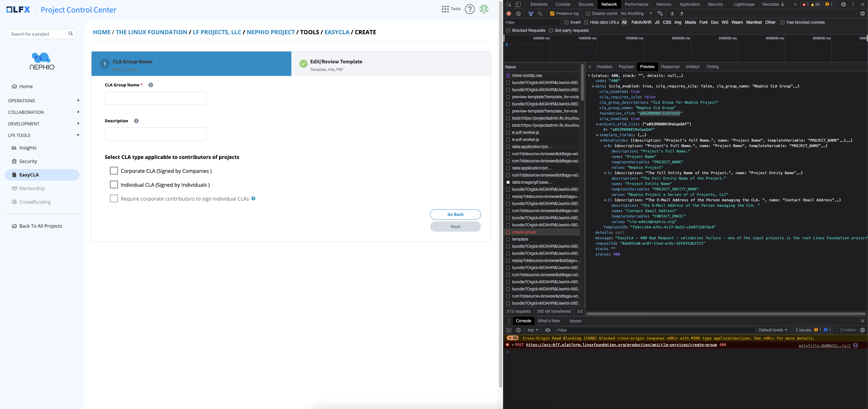Check Corporate CLA checkbox
This screenshot has height=409, width=868.
pyautogui.click(x=114, y=171)
